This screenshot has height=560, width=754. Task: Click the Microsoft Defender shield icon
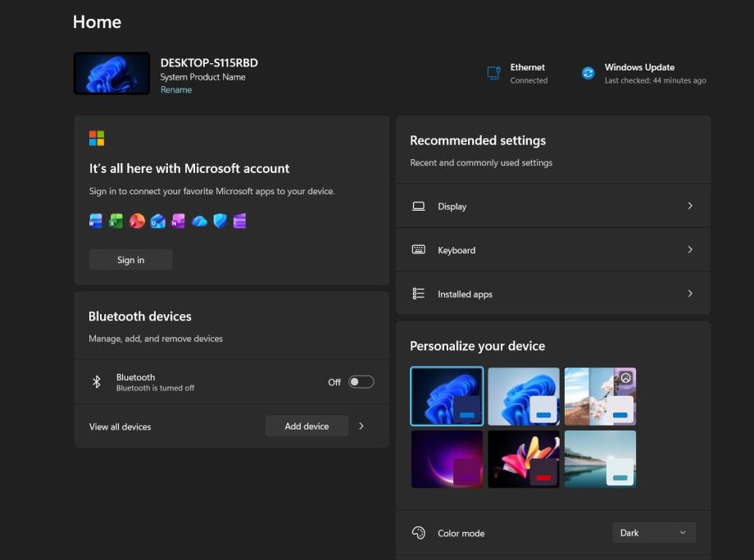tap(220, 221)
